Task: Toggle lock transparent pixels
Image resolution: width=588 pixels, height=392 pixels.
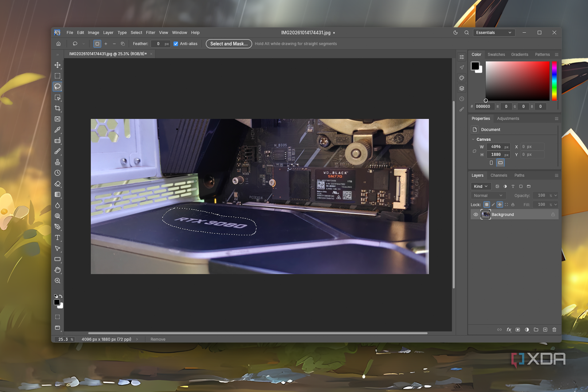Action: click(x=486, y=205)
